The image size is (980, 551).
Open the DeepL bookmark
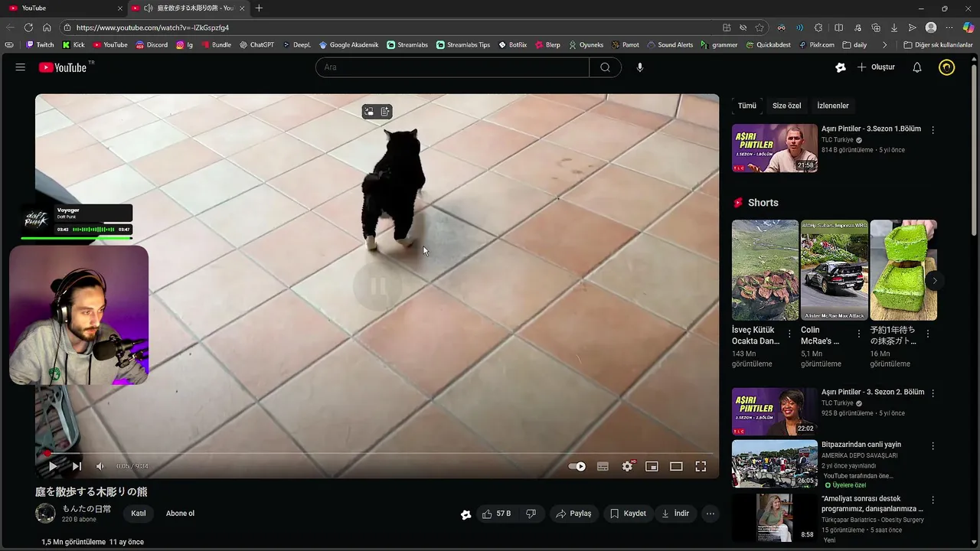(x=297, y=44)
